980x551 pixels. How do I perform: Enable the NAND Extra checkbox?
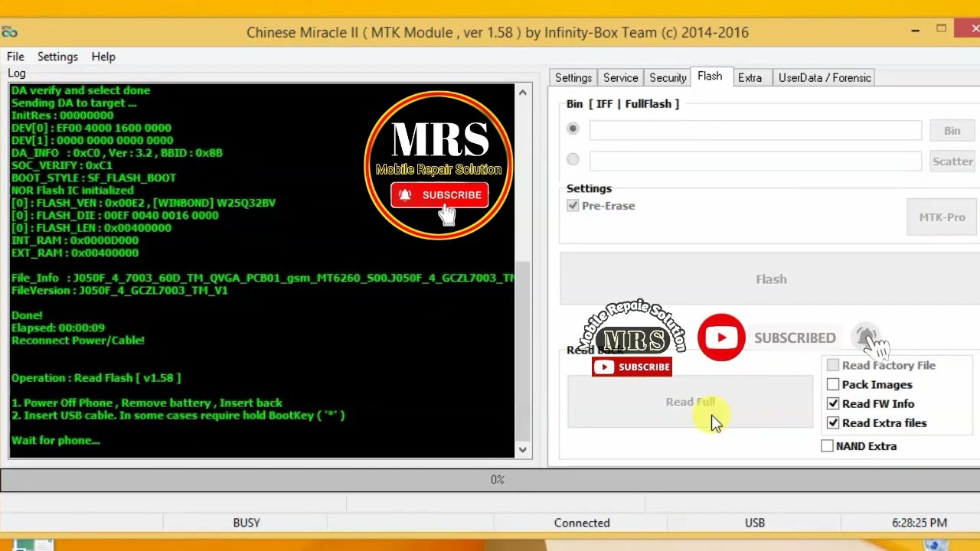pos(827,446)
